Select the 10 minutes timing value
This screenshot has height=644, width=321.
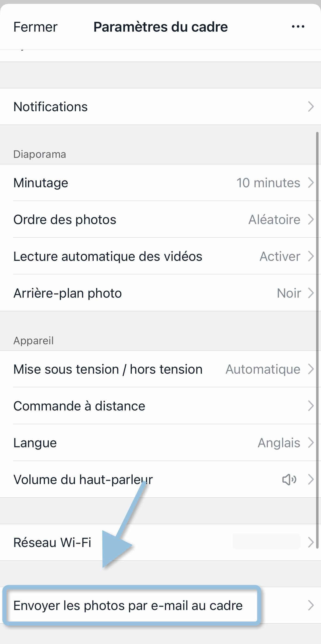point(268,183)
